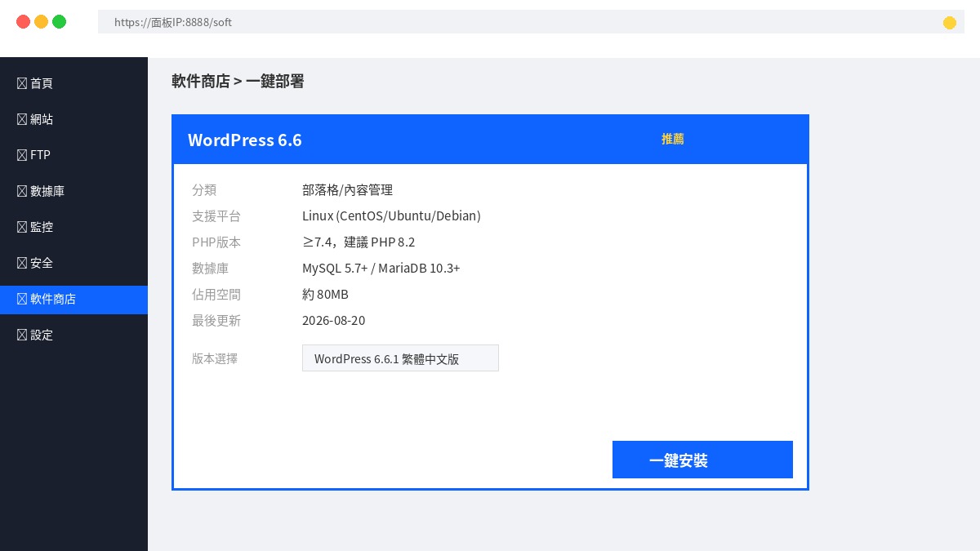This screenshot has width=980, height=551.
Task: Open 設定 from the sidebar
Action: 73,335
